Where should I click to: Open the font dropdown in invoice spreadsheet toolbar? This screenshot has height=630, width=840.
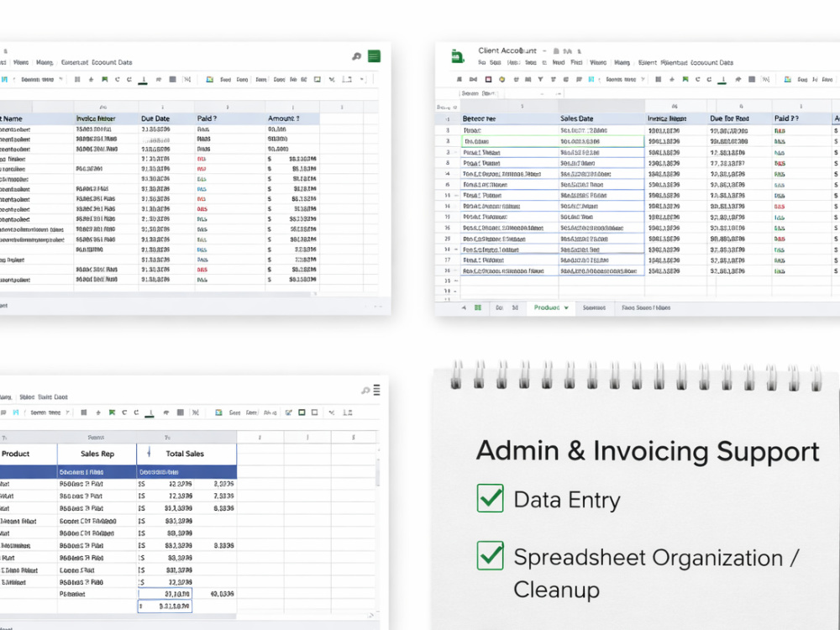[x=42, y=79]
